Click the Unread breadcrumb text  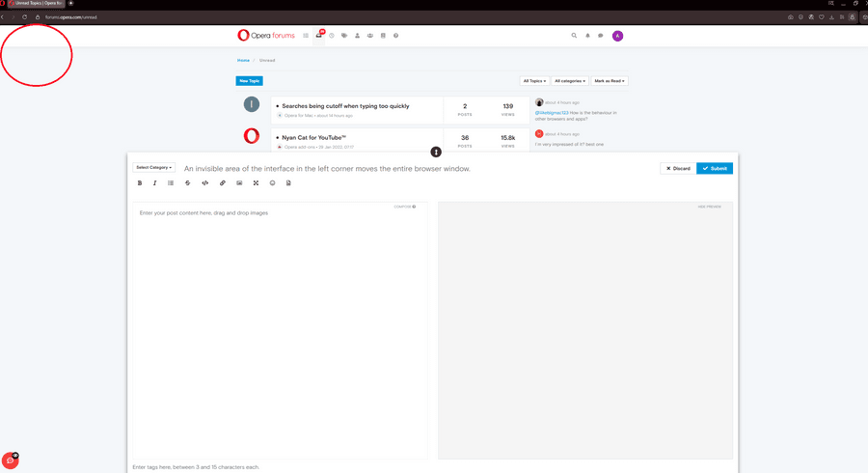click(267, 61)
